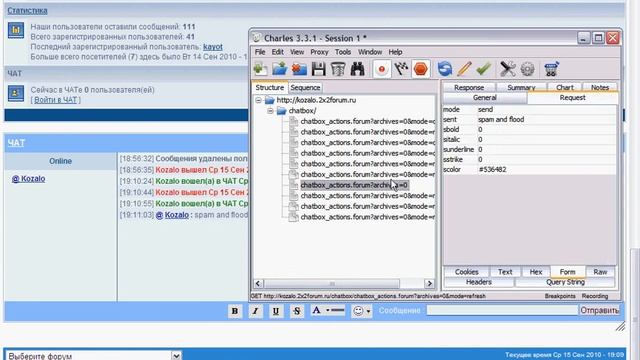
Task: Open the smiley emoticon dropdown
Action: pos(362,311)
